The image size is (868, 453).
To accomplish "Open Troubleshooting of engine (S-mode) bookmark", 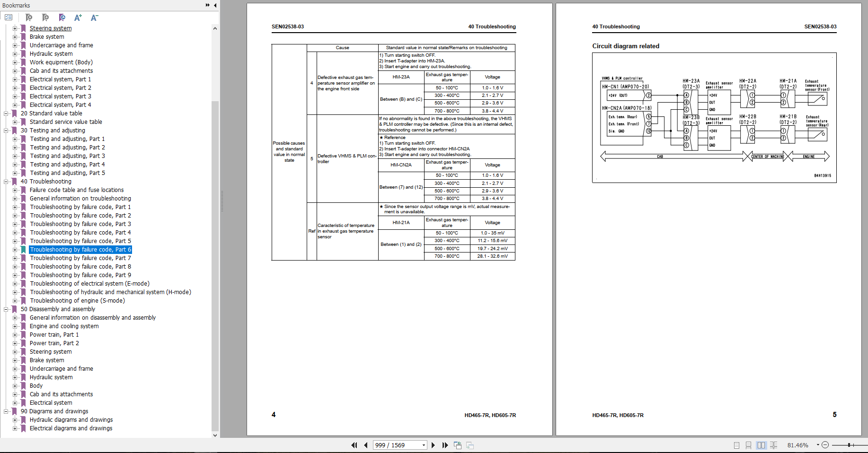I will 77,301.
